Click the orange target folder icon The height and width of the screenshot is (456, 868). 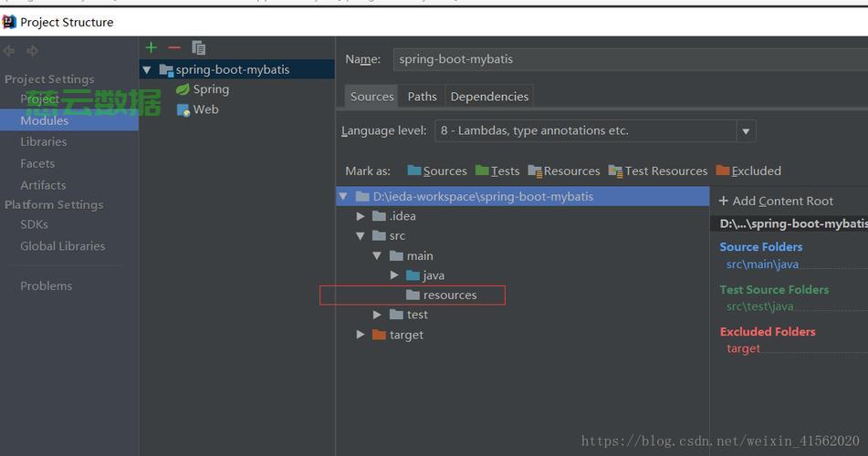pyautogui.click(x=379, y=335)
